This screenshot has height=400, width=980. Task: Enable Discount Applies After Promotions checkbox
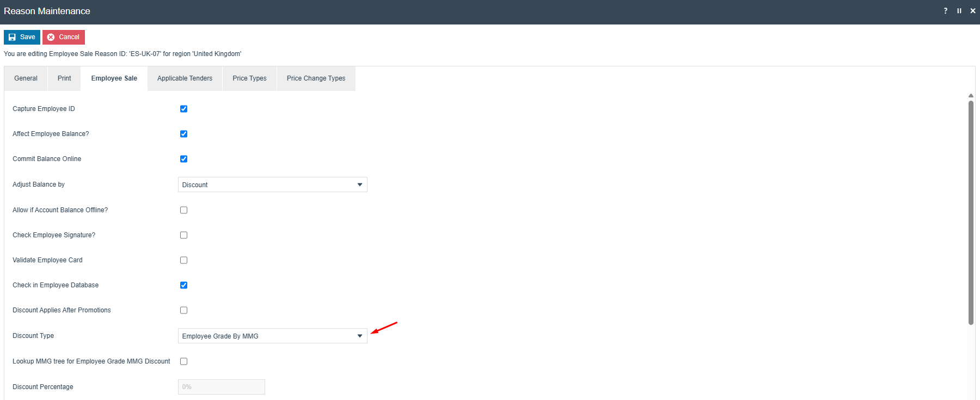(183, 310)
